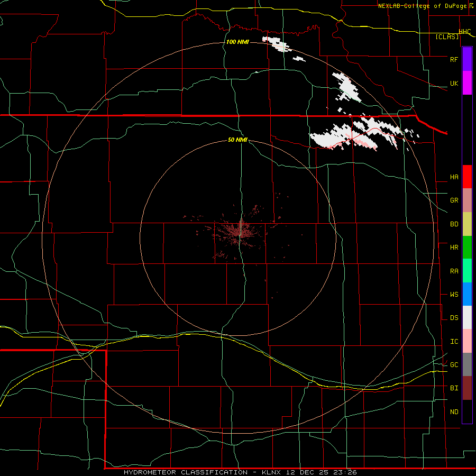Click the 'RA' legend label

tap(454, 271)
